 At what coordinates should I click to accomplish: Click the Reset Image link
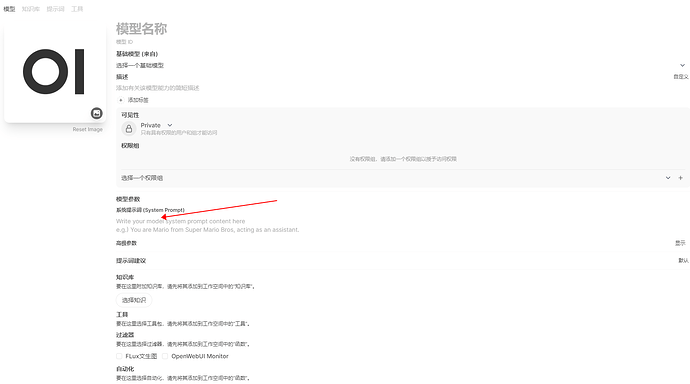[x=88, y=129]
